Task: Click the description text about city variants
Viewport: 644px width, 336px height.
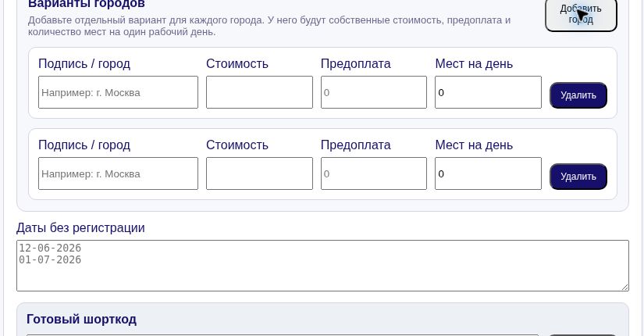Action: [x=269, y=26]
